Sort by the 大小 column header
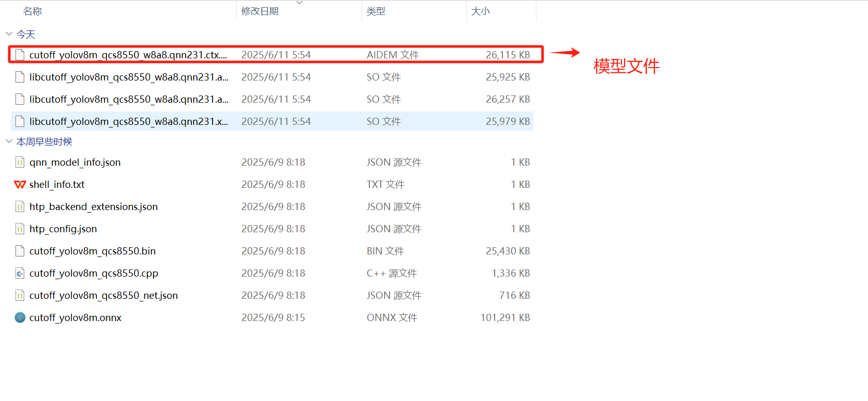This screenshot has width=868, height=401. click(481, 11)
